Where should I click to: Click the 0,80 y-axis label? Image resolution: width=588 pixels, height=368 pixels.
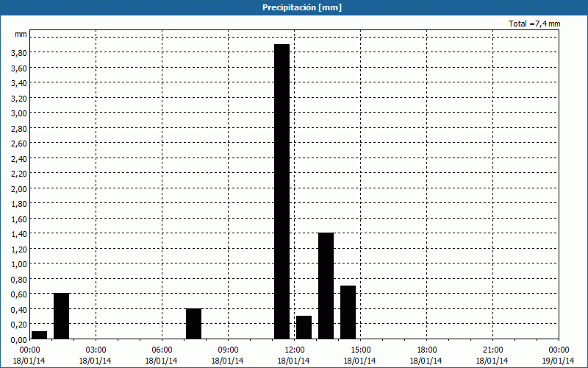pyautogui.click(x=19, y=279)
